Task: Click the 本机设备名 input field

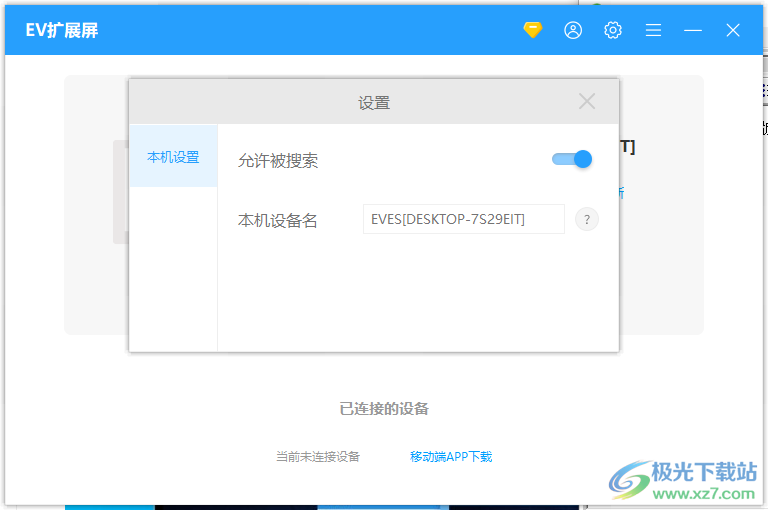Action: (463, 219)
